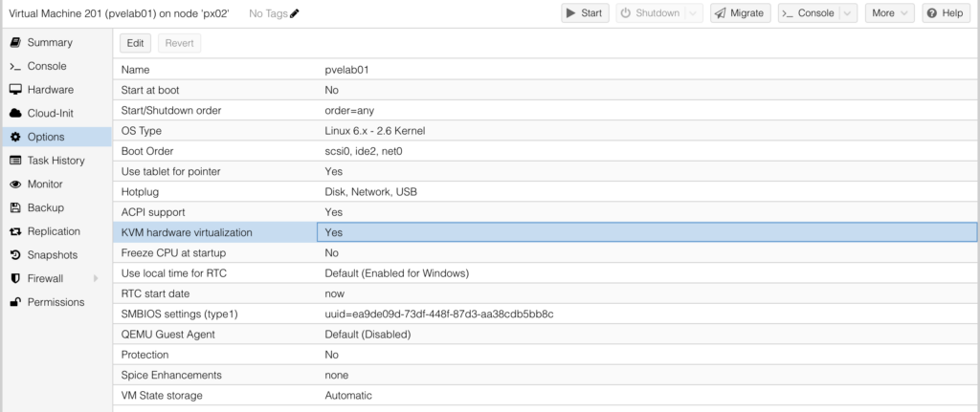The width and height of the screenshot is (980, 412).
Task: Click the Replication arrows icon
Action: 15,231
